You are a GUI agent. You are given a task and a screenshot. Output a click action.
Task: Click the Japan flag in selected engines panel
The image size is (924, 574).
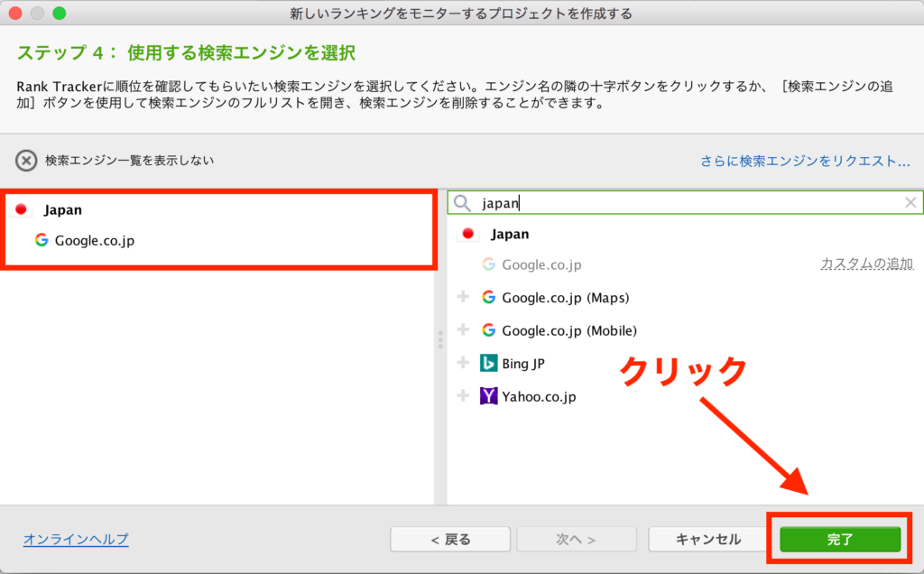point(22,209)
